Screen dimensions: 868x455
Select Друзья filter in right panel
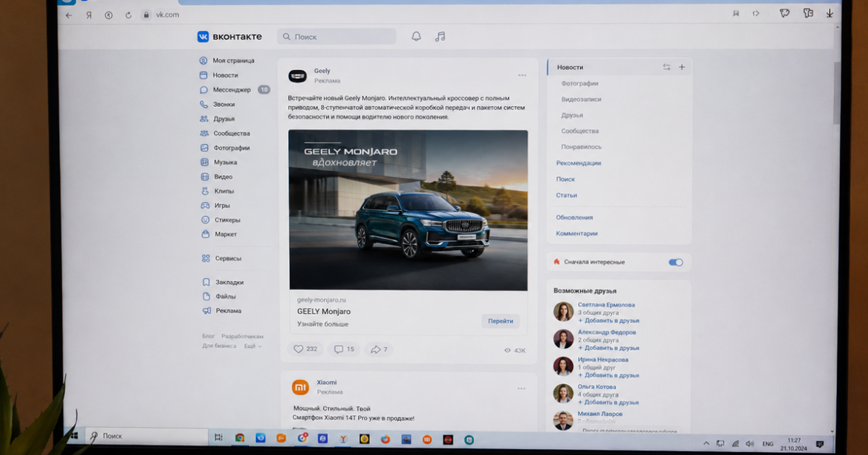572,116
